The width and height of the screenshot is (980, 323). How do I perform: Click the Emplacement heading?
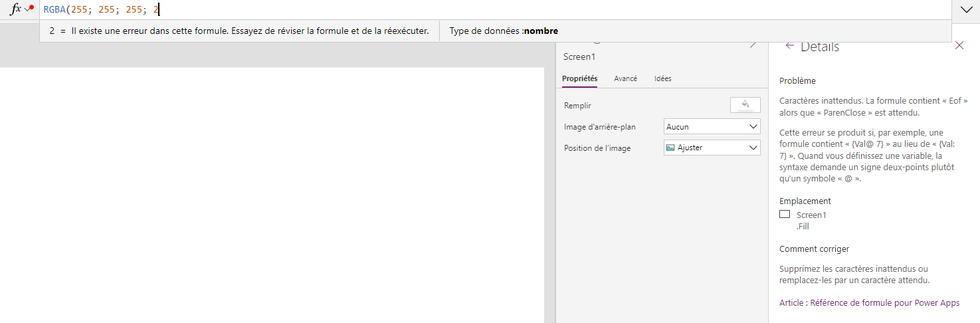(805, 201)
